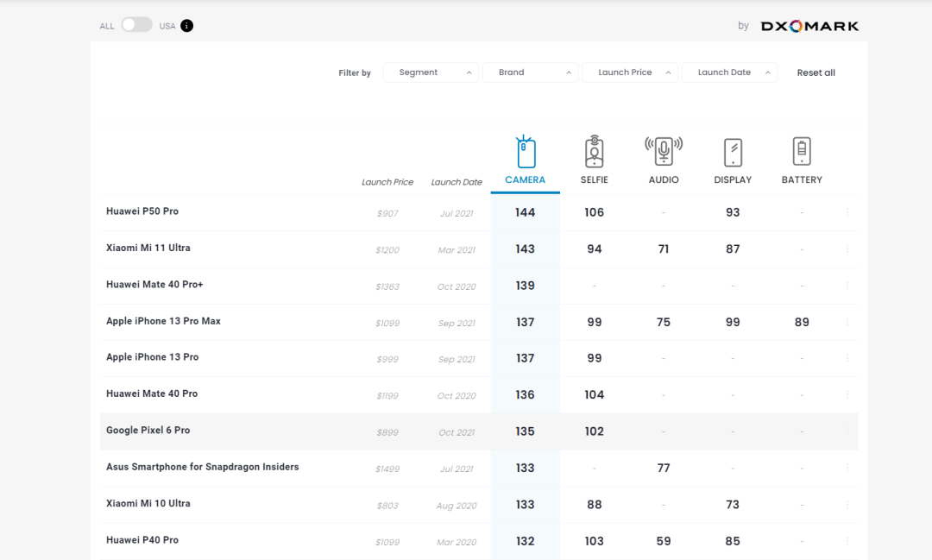Switch to the DISPLAY tab label
The height and width of the screenshot is (560, 932).
point(733,180)
